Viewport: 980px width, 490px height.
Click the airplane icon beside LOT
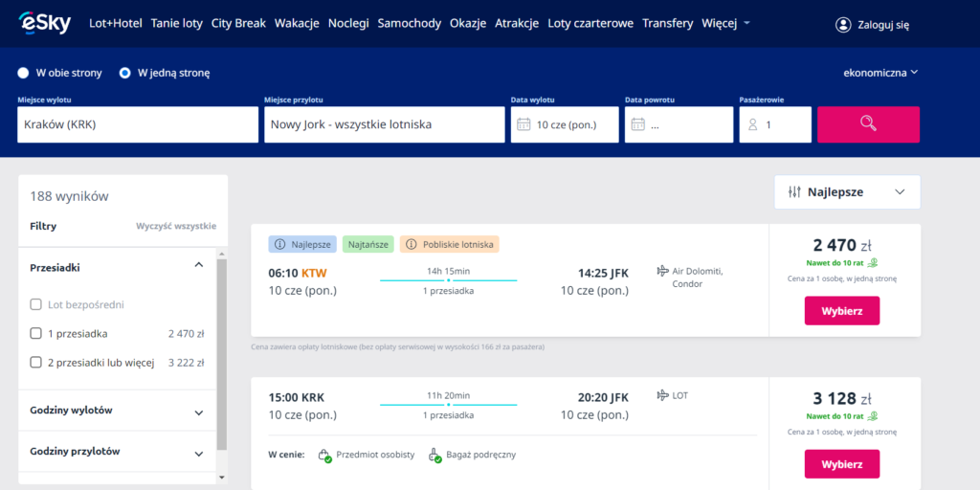coord(662,395)
